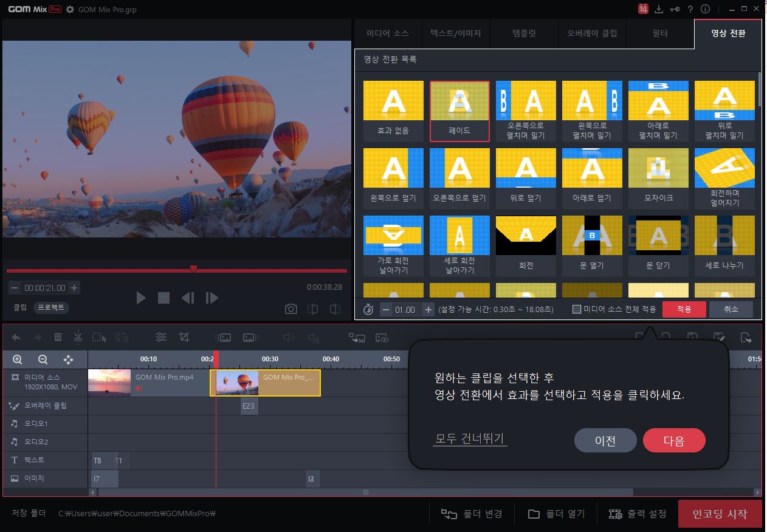Open the settings gear next to GOM Mix Pro
This screenshot has width=767, height=532.
click(70, 10)
